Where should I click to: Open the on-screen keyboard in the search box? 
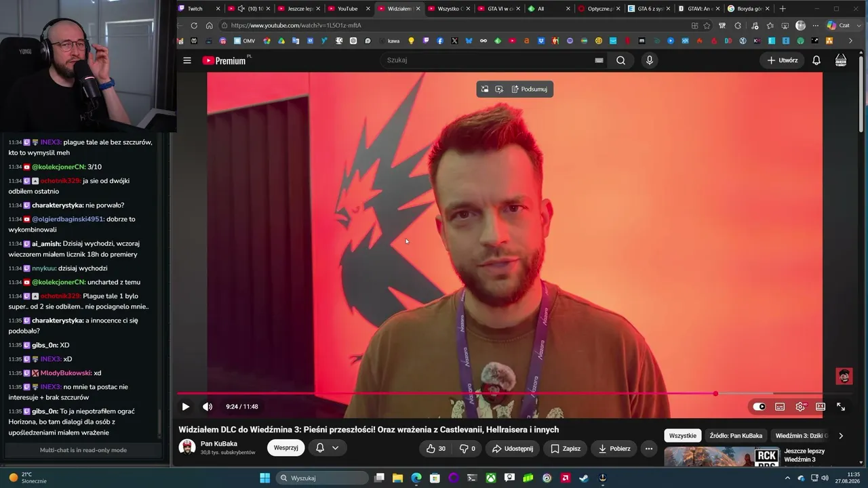pyautogui.click(x=599, y=60)
